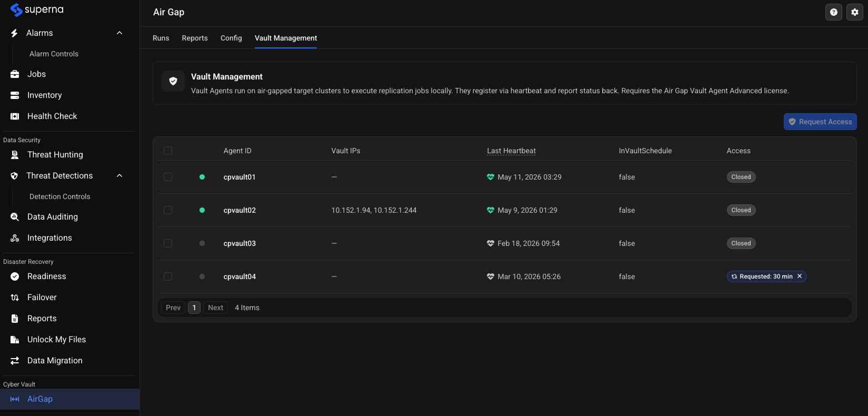This screenshot has width=868, height=416.
Task: Click the Data Migration arrows icon
Action: click(x=15, y=361)
